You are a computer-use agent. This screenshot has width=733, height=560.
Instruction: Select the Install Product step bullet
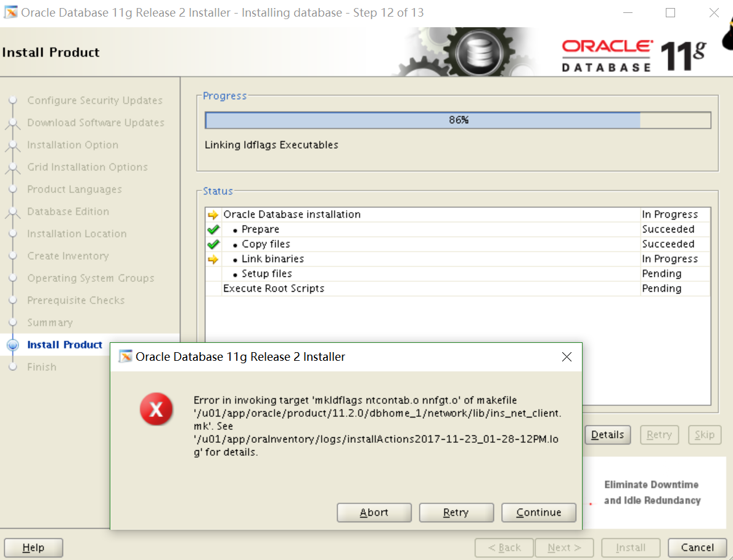(x=13, y=345)
